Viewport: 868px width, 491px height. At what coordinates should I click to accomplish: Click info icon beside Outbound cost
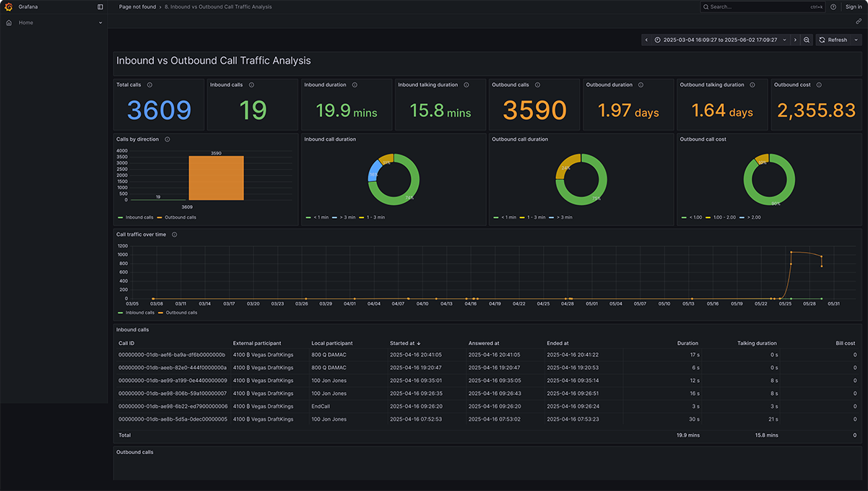819,84
